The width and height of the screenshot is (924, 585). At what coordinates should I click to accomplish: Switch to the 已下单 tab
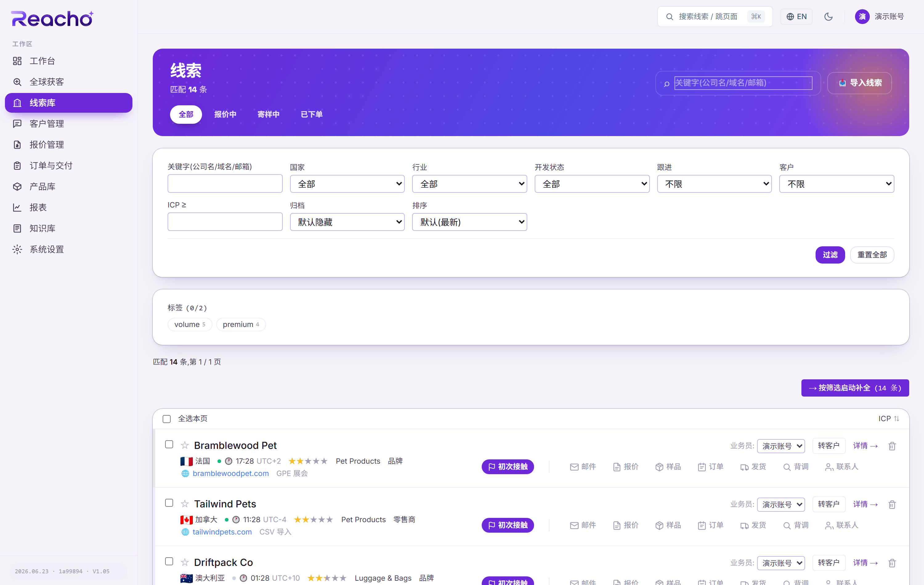click(312, 114)
